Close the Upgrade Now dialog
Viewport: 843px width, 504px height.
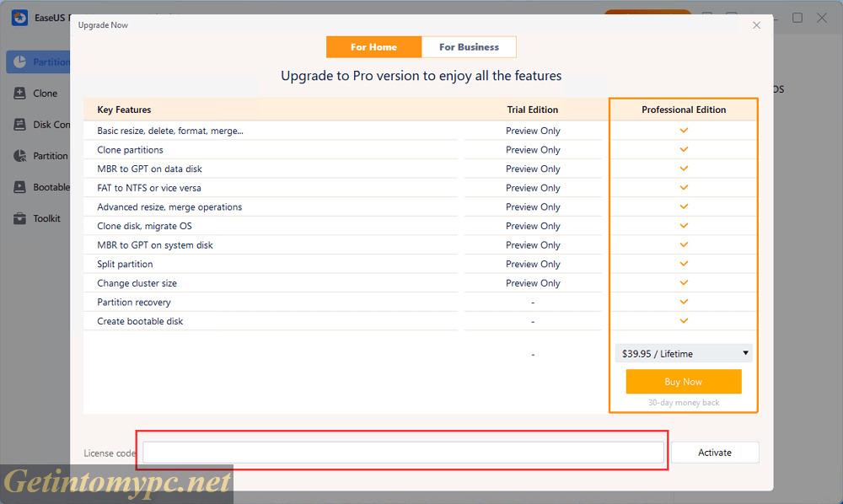coord(756,25)
